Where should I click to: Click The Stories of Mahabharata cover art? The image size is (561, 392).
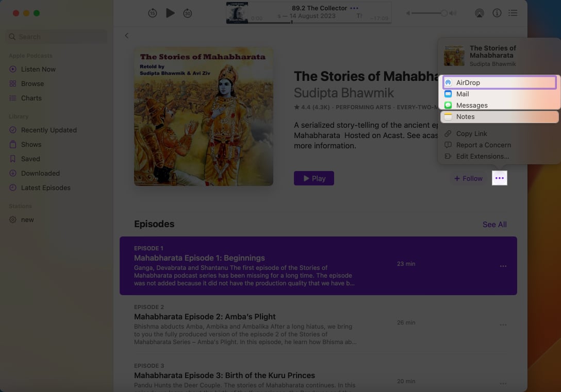pyautogui.click(x=204, y=116)
